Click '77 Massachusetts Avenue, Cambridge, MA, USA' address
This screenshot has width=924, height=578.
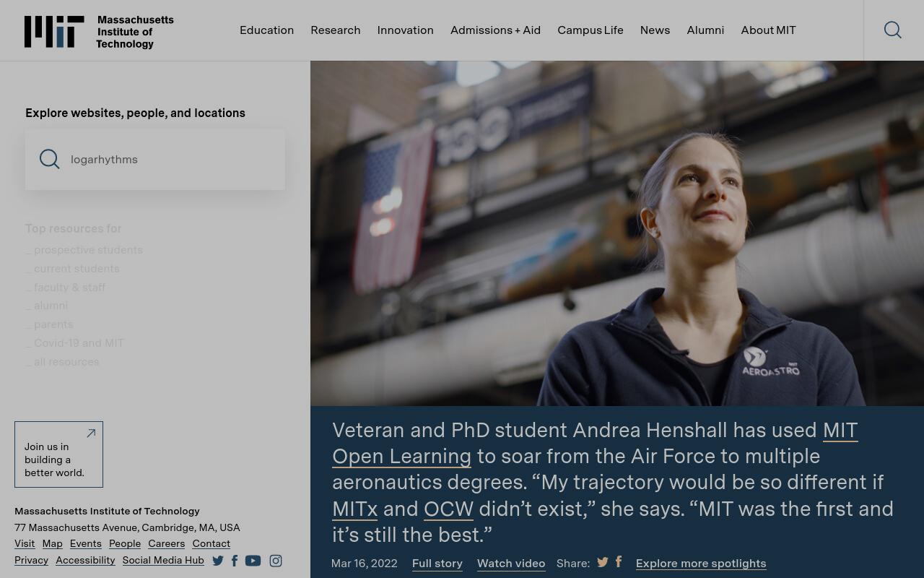pyautogui.click(x=127, y=527)
